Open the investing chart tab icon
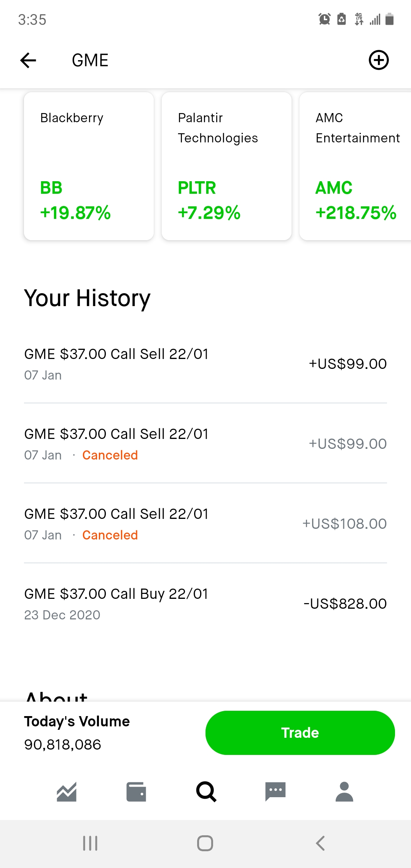Screen dimensions: 411x868 click(67, 792)
